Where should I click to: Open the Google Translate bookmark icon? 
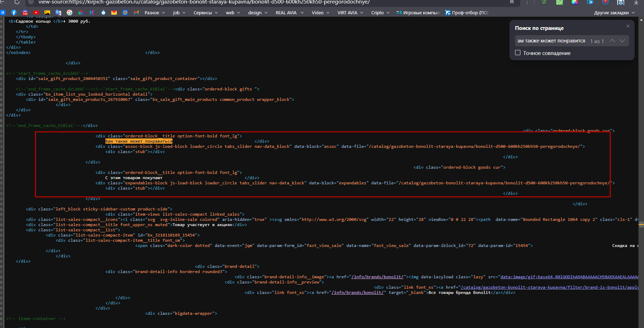coord(58,13)
